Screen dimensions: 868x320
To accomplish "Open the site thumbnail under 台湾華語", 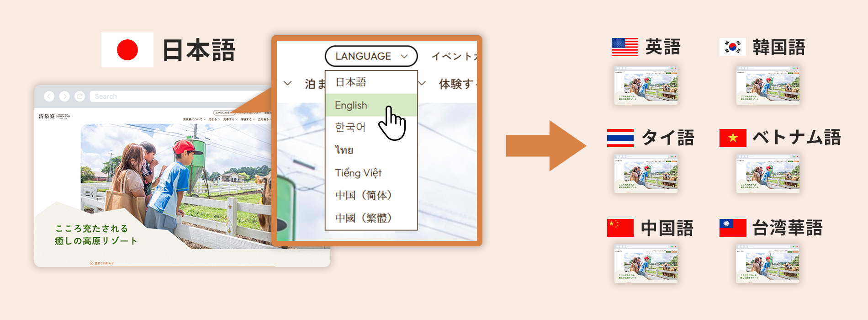I will click(x=768, y=264).
